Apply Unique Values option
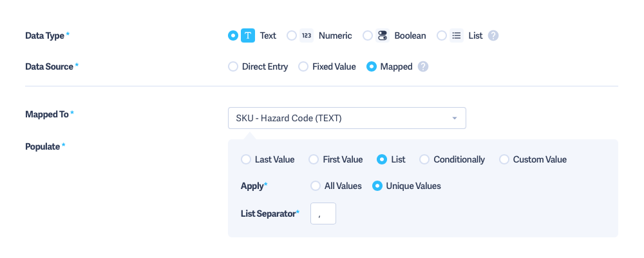Viewport: 644px width, 258px height. (377, 186)
